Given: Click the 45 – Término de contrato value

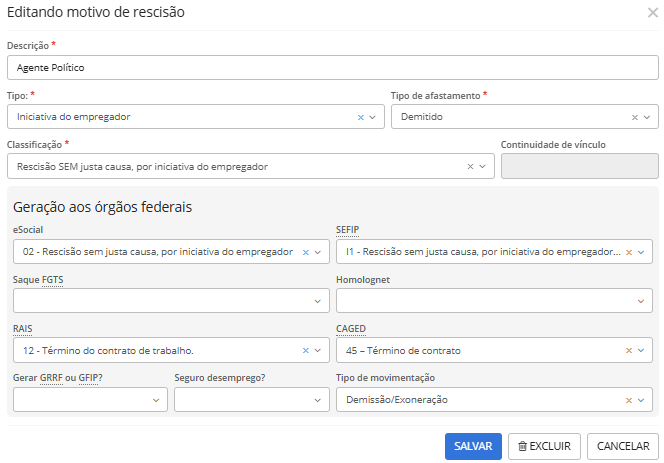Looking at the screenshot, I should click(x=403, y=350).
